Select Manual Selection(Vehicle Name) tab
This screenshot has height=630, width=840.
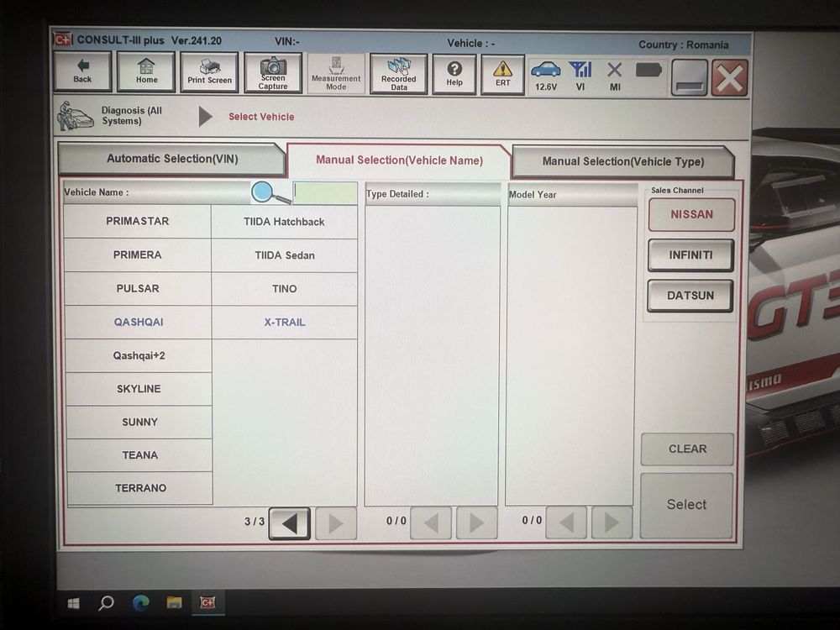click(398, 160)
